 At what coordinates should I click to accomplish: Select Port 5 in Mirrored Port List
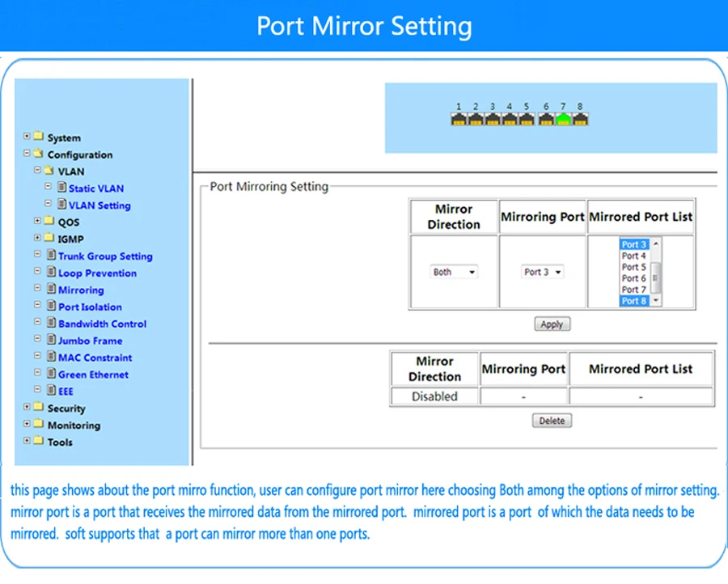(x=633, y=267)
